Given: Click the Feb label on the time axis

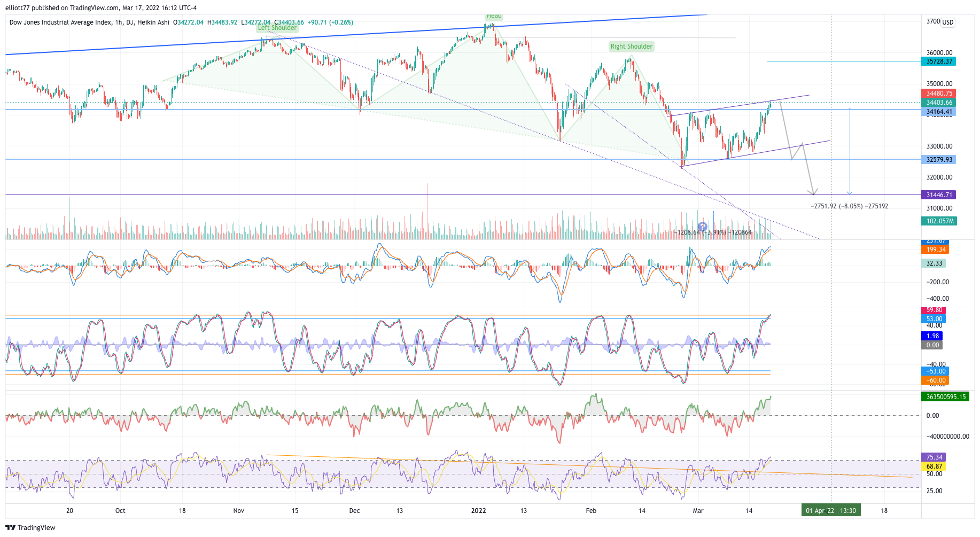Looking at the screenshot, I should [x=591, y=511].
